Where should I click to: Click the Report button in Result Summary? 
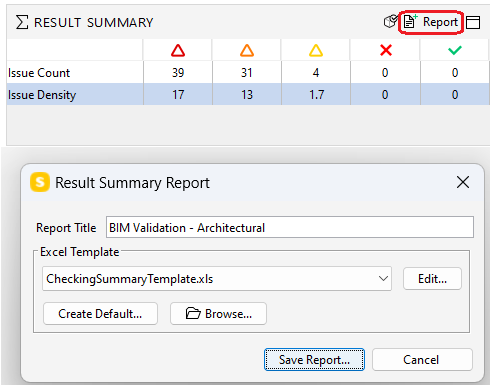(431, 22)
